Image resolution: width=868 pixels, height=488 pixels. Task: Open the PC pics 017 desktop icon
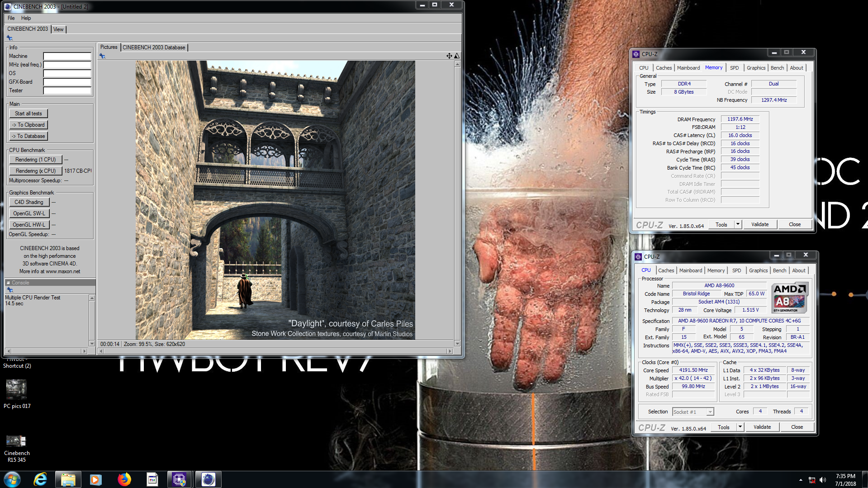[x=17, y=394]
